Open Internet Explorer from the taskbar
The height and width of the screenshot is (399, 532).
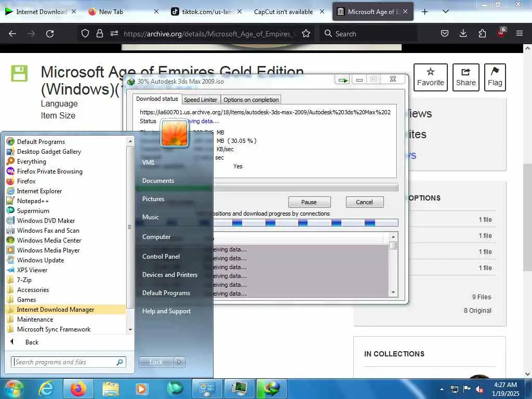pyautogui.click(x=46, y=389)
